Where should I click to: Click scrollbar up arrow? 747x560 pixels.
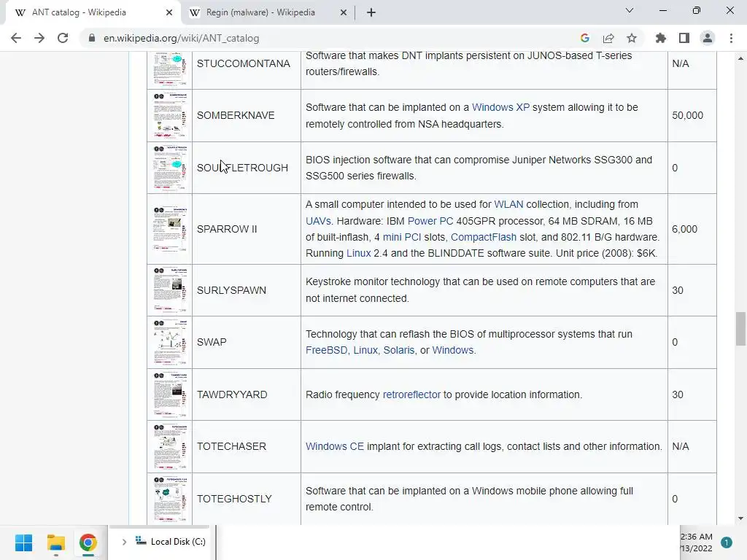coord(740,58)
